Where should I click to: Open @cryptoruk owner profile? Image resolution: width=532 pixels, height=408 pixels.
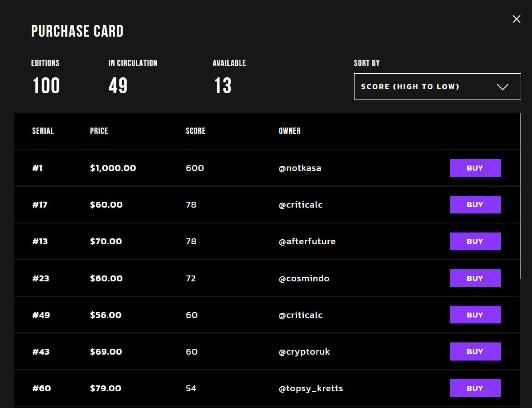pyautogui.click(x=304, y=352)
